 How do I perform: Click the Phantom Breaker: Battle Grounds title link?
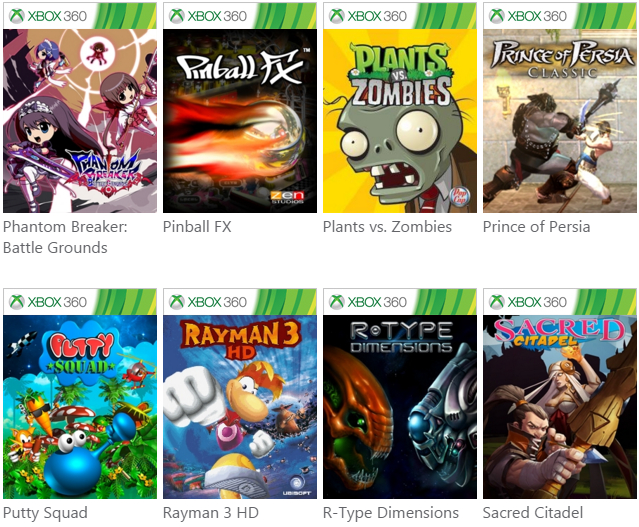pos(65,237)
